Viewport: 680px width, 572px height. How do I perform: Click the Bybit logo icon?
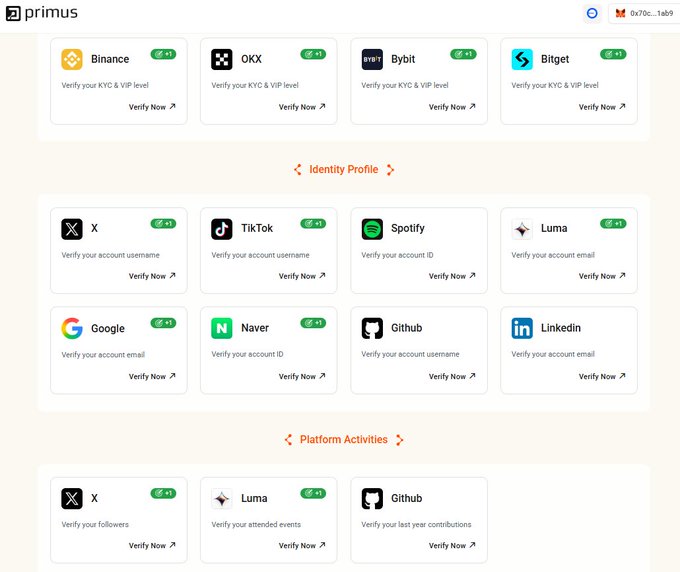click(x=372, y=59)
